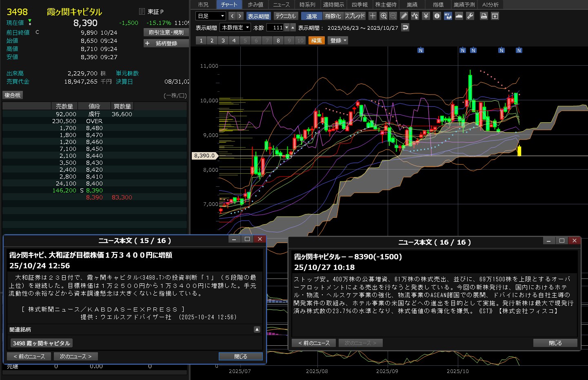Open the wrench chart settings icon
Screen dimensions: 588x380
tap(470, 16)
